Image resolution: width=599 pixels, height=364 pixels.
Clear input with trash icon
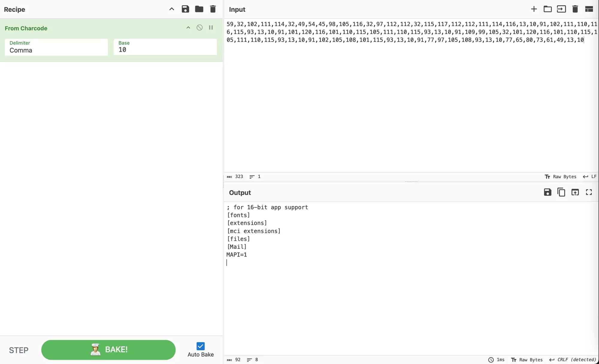pos(575,9)
